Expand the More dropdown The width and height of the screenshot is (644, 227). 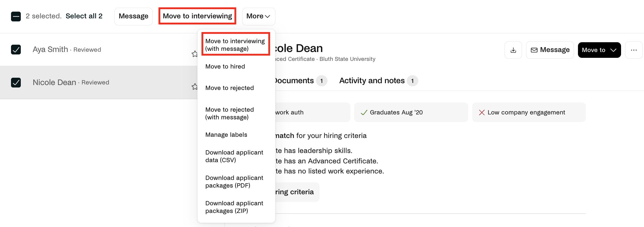click(258, 16)
